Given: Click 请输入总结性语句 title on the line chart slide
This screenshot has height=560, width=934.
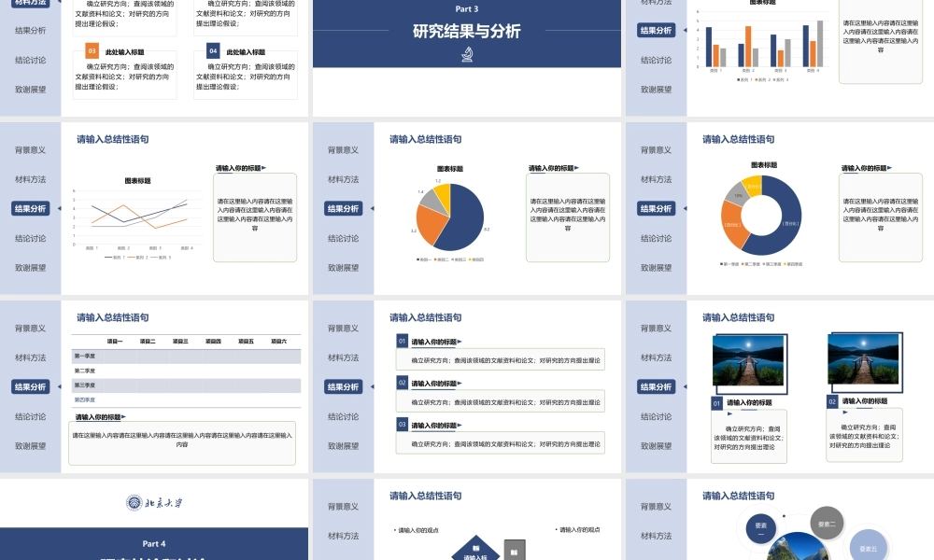Looking at the screenshot, I should click(113, 139).
